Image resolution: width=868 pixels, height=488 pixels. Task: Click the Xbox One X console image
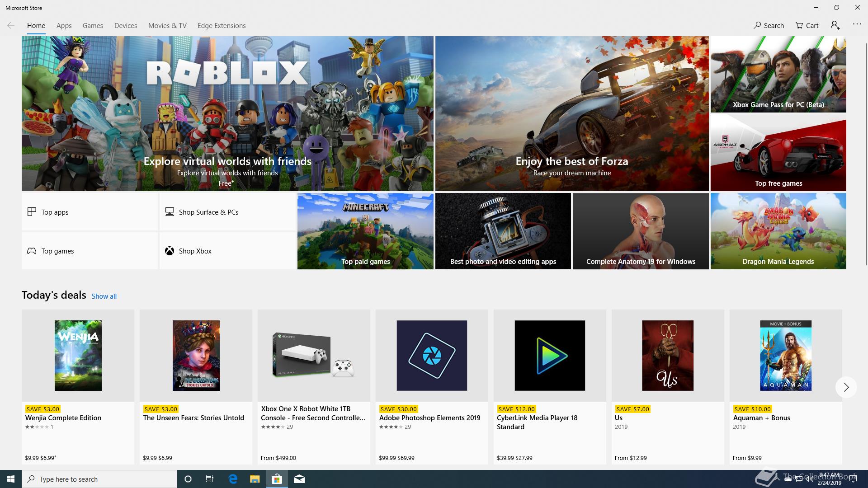314,356
